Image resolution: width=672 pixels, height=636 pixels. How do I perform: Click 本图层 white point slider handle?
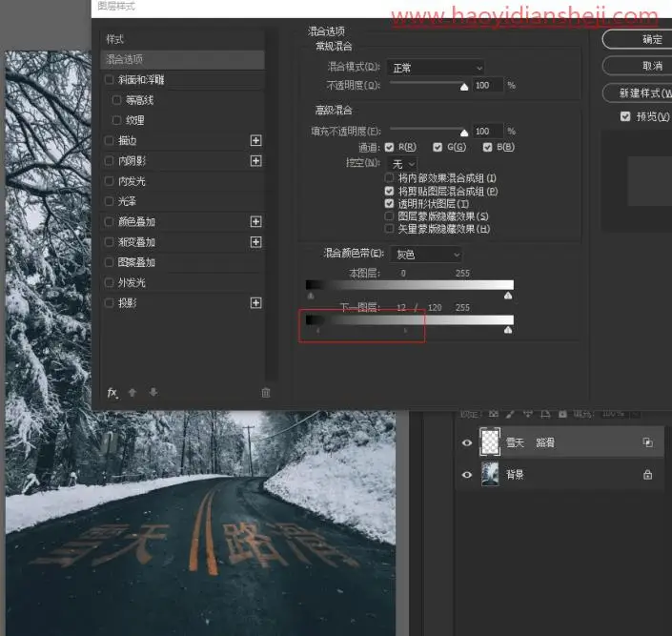(508, 296)
